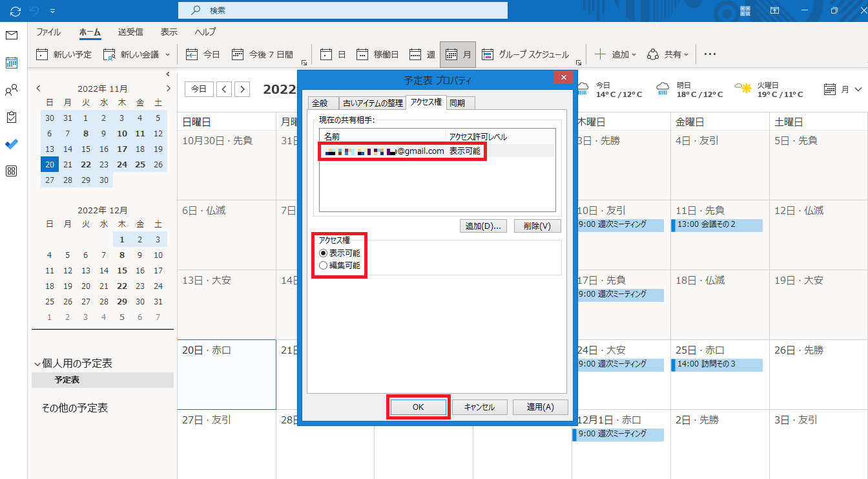868x479 pixels.
Task: Switch to the 古いアイテムの整理 tab
Action: tap(373, 103)
